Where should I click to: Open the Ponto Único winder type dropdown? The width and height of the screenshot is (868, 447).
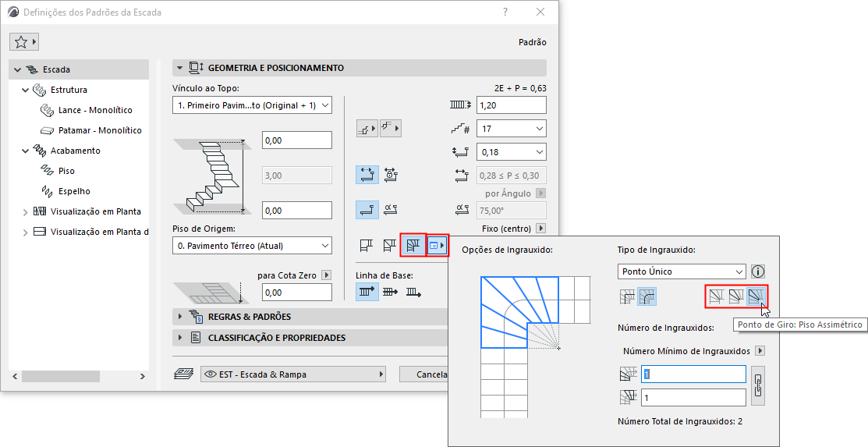pyautogui.click(x=681, y=271)
